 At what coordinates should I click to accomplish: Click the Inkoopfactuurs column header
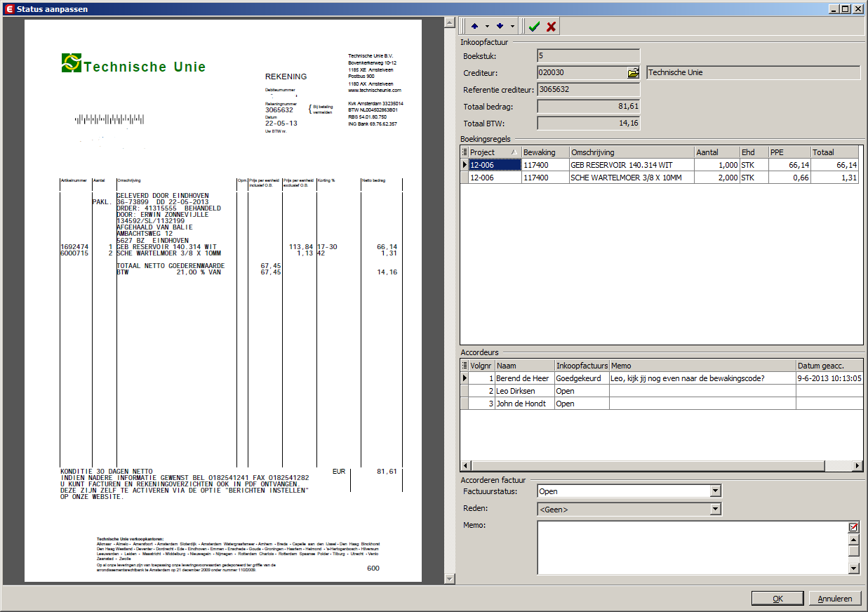coord(582,366)
